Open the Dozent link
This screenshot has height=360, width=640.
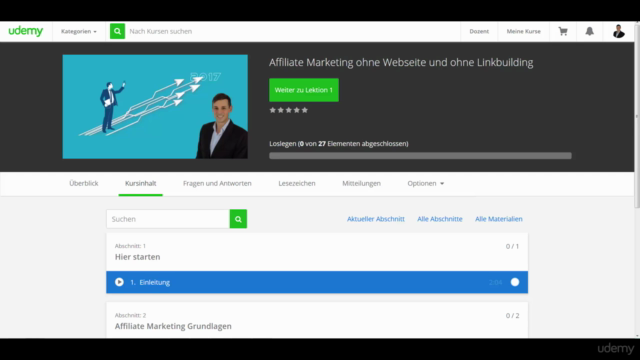click(x=479, y=31)
